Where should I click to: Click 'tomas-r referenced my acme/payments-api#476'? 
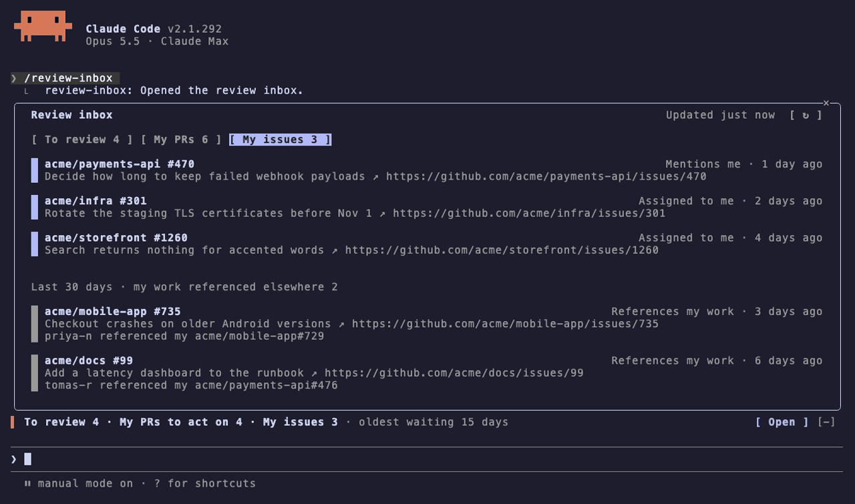191,386
